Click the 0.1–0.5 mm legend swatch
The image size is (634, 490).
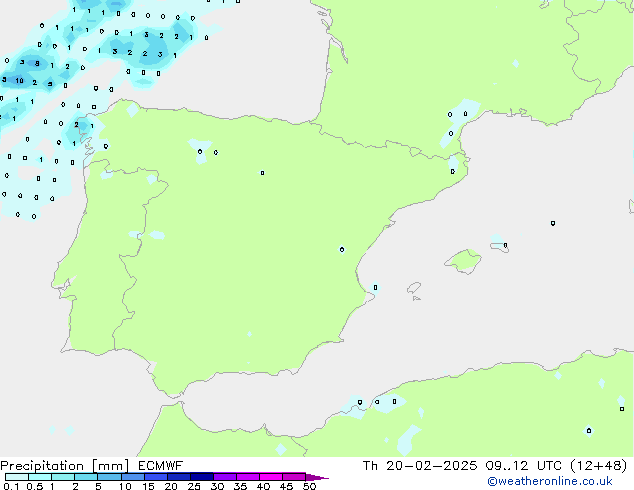tap(17, 477)
